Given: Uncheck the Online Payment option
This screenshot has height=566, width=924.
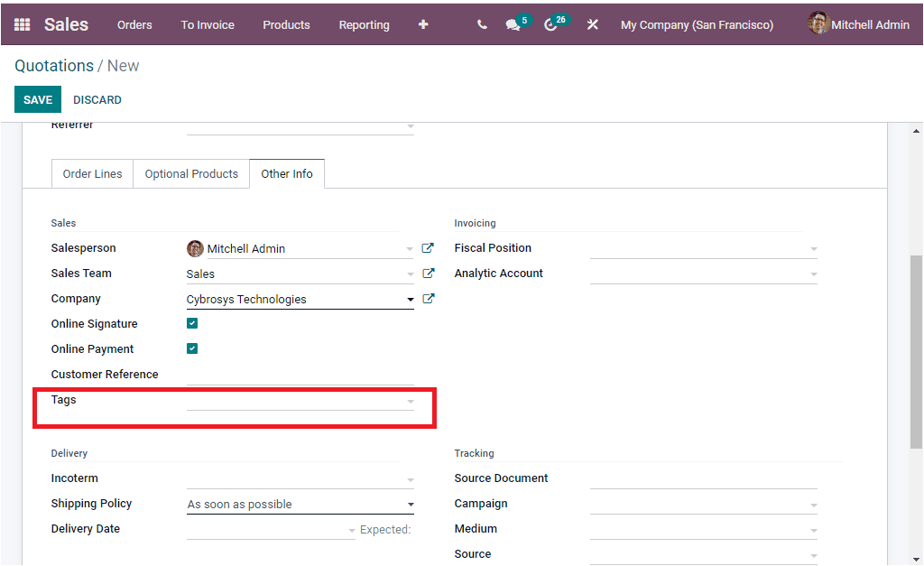Looking at the screenshot, I should [192, 348].
